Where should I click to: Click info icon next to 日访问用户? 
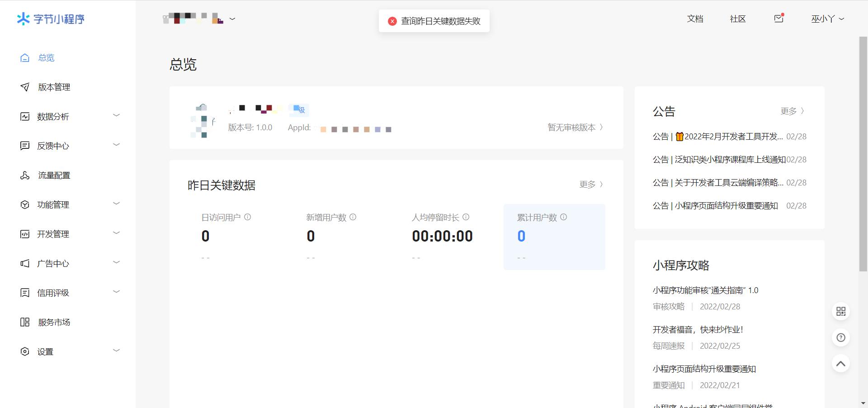coord(248,217)
